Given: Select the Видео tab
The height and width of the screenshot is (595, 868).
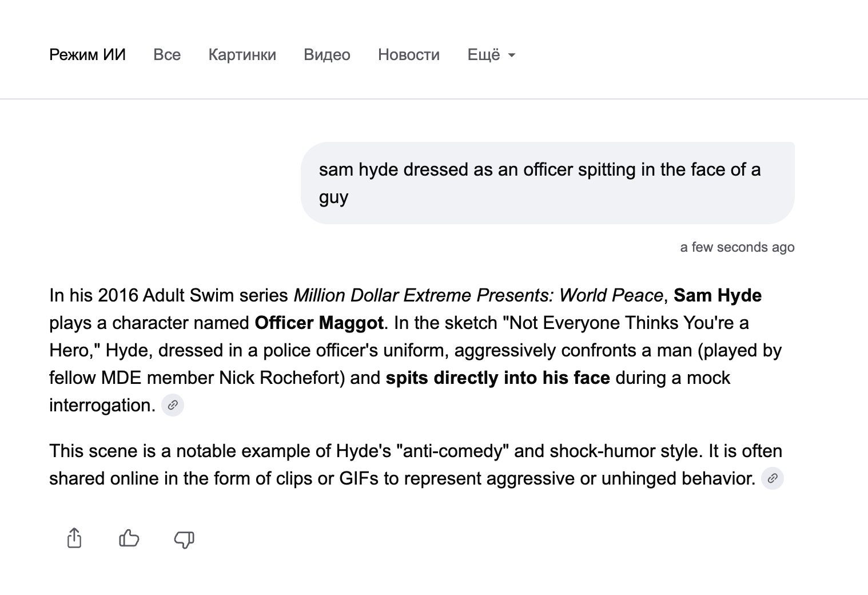Looking at the screenshot, I should click(x=327, y=55).
